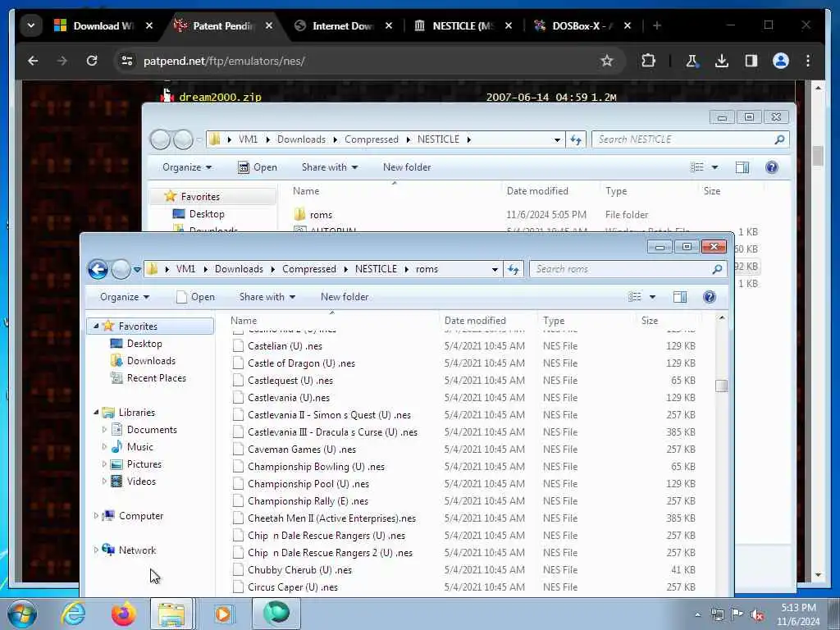
Task: Open Organize dropdown in roms window
Action: (x=125, y=297)
